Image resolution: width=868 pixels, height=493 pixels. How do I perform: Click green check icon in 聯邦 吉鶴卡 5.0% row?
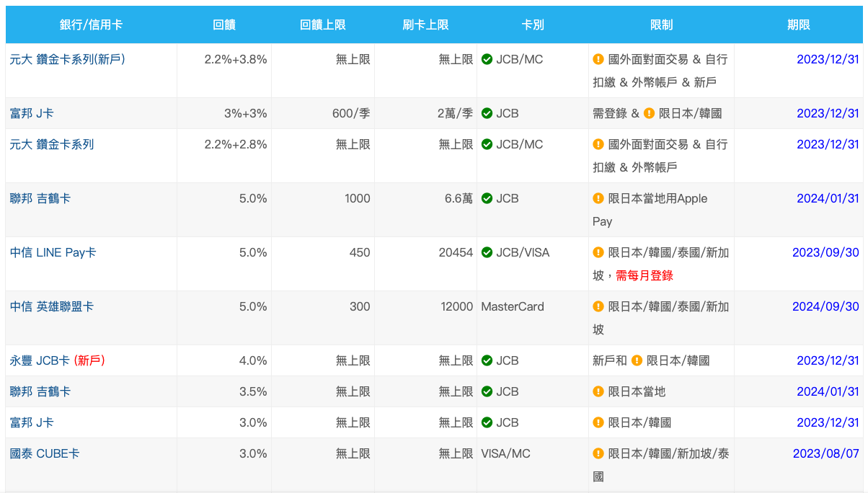[x=487, y=198]
